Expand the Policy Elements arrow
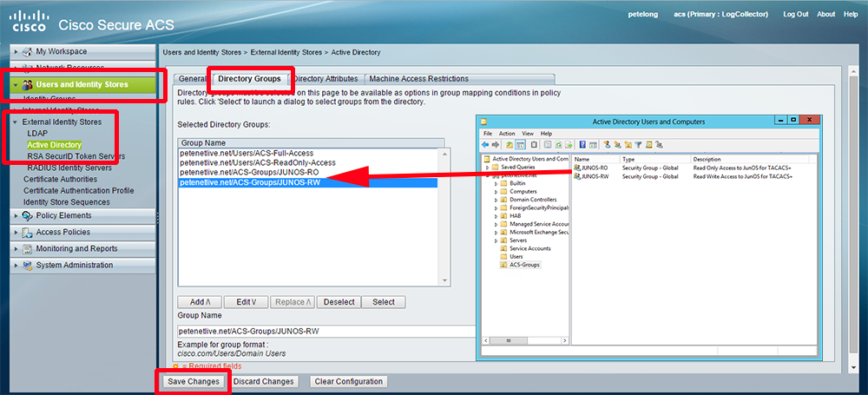Screen dimensions: 868x395 [x=16, y=215]
